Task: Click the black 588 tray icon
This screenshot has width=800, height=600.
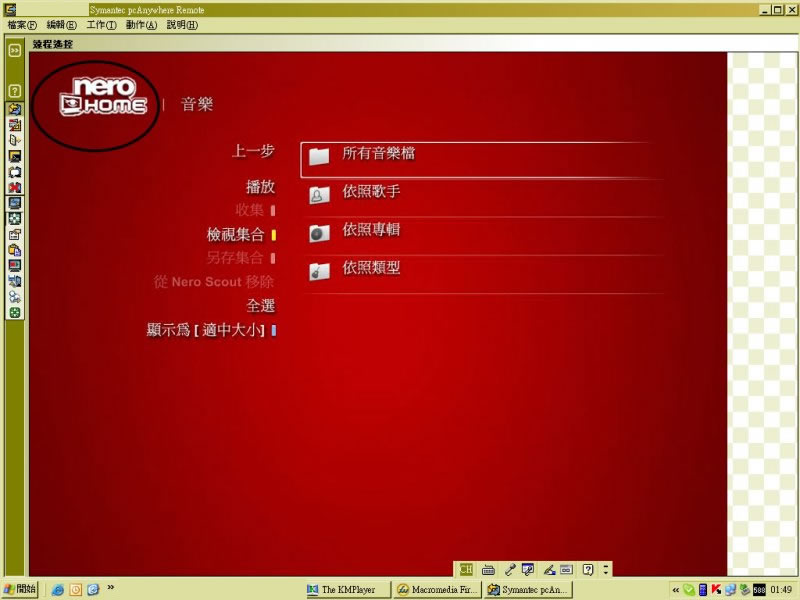Action: [x=759, y=590]
